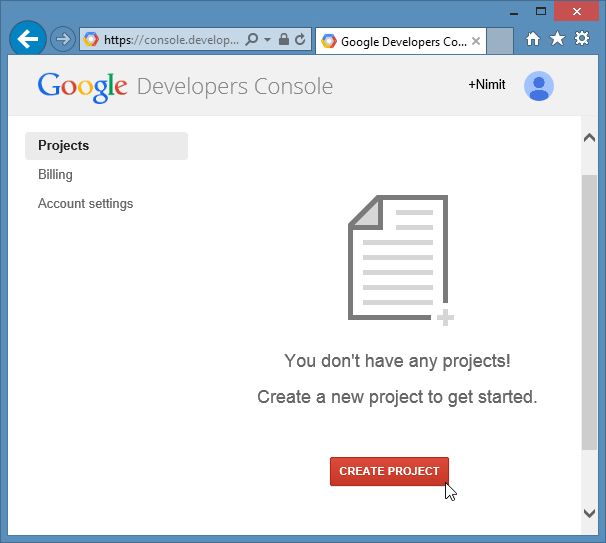
Task: Click the scrollbar up arrow
Action: tap(589, 138)
